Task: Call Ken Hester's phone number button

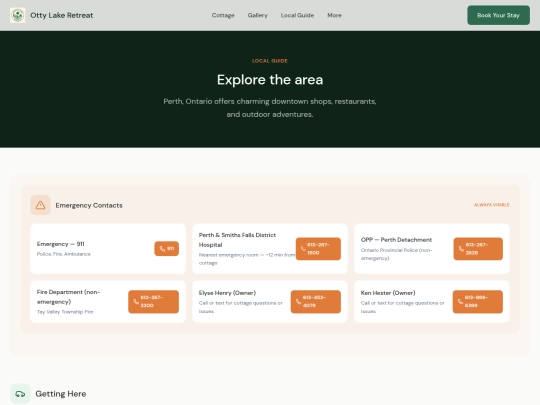Action: click(x=477, y=302)
